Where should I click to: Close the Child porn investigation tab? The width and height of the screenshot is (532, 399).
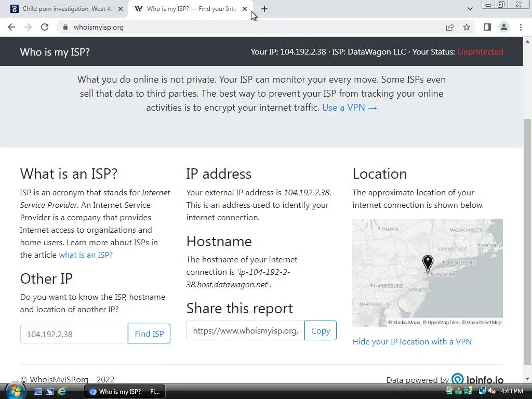(121, 9)
